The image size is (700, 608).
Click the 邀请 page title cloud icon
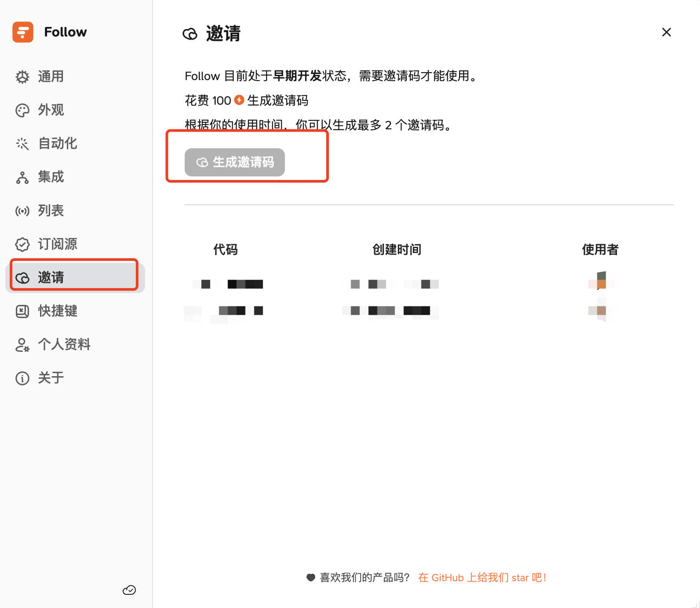pyautogui.click(x=190, y=34)
